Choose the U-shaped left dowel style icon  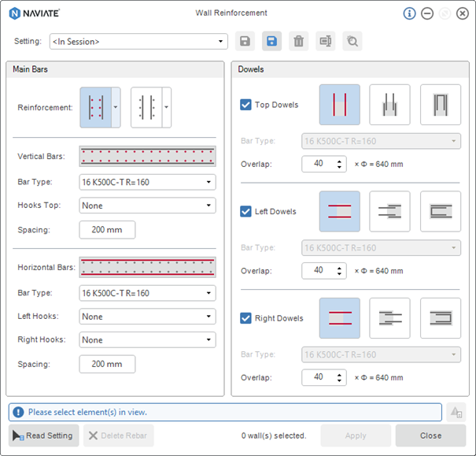[440, 211]
